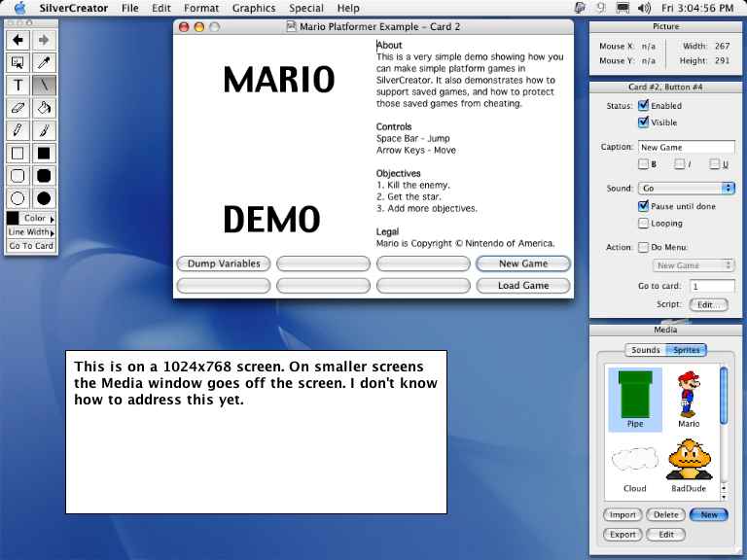Select the Eraser tool
Image resolution: width=747 pixels, height=560 pixels.
(x=18, y=108)
